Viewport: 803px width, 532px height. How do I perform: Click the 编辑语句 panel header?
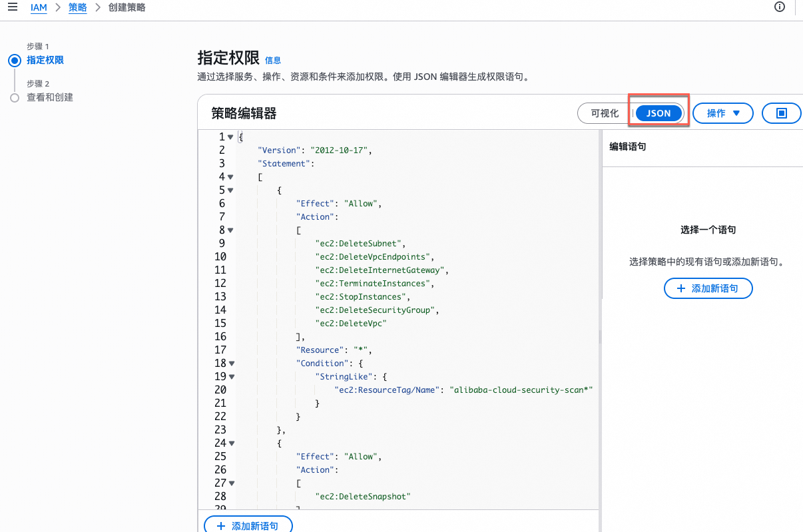(x=628, y=146)
